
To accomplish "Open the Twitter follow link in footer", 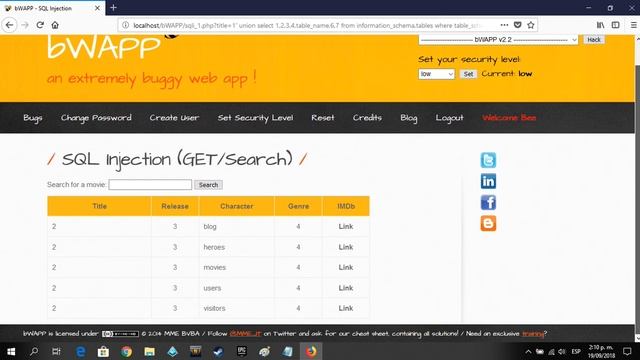I will point(245,333).
